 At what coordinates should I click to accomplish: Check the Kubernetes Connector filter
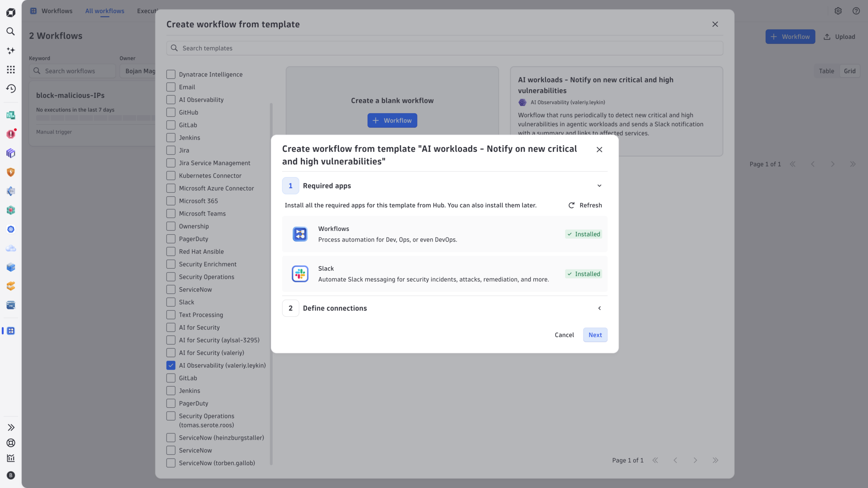(x=171, y=176)
